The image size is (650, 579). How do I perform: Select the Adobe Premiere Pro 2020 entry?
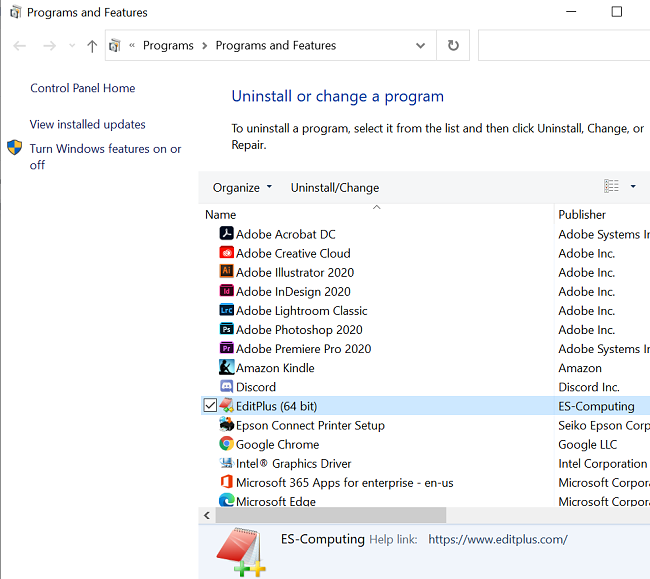303,349
